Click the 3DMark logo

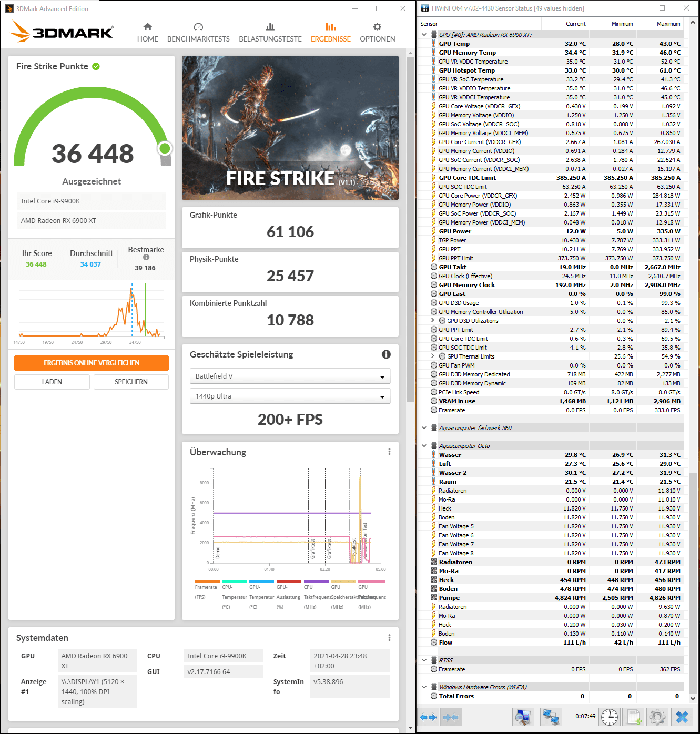coord(62,32)
